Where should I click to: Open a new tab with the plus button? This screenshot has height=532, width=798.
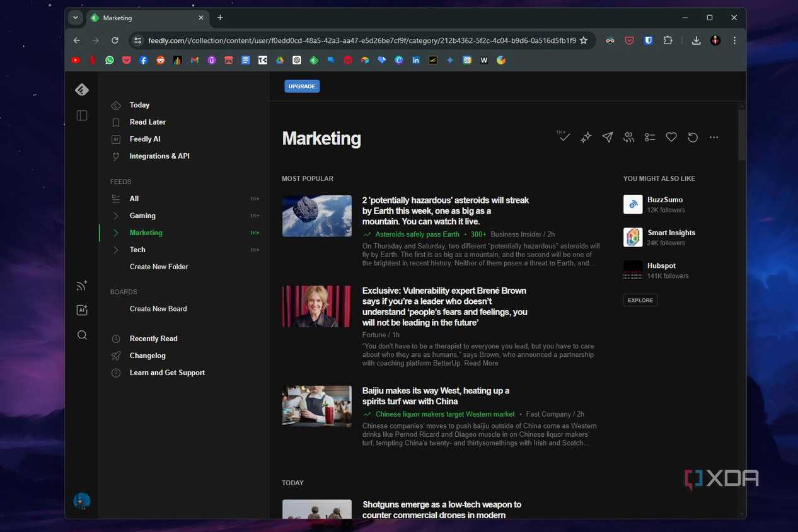click(220, 18)
